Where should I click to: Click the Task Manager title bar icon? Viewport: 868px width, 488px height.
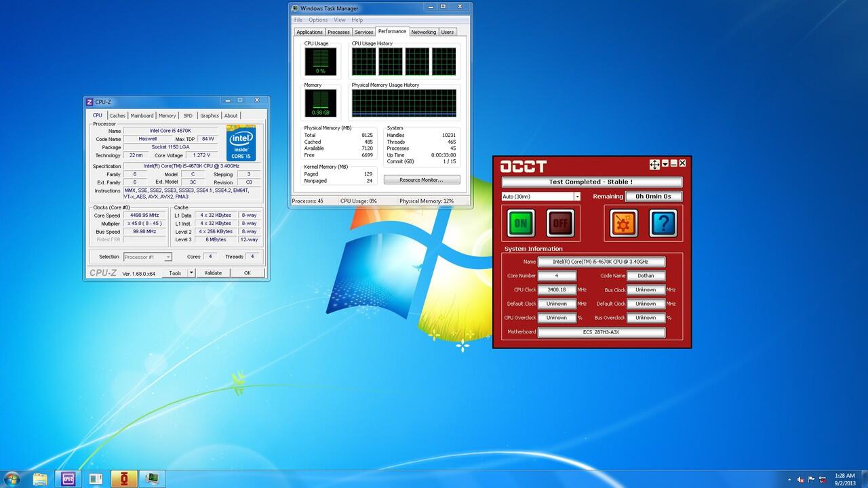pos(295,9)
